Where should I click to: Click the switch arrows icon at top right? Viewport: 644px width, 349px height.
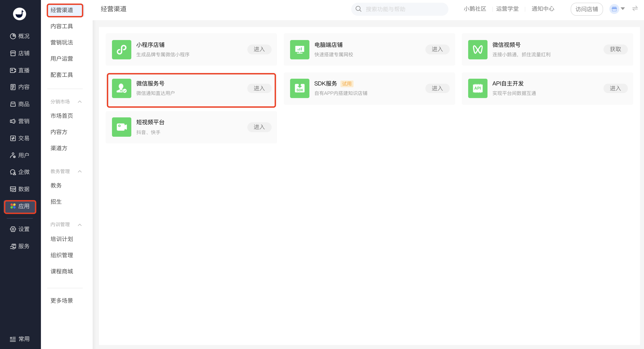pos(635,9)
